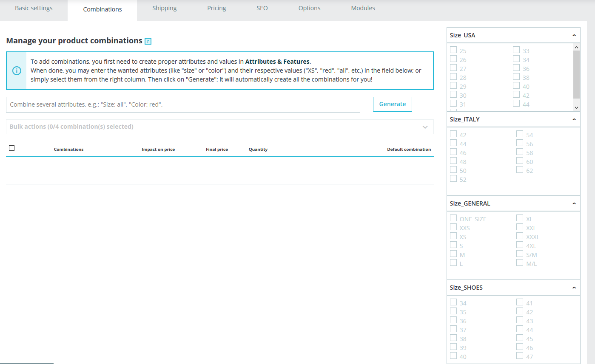Tick the select-all combinations checkbox
This screenshot has height=364, width=595.
point(11,148)
